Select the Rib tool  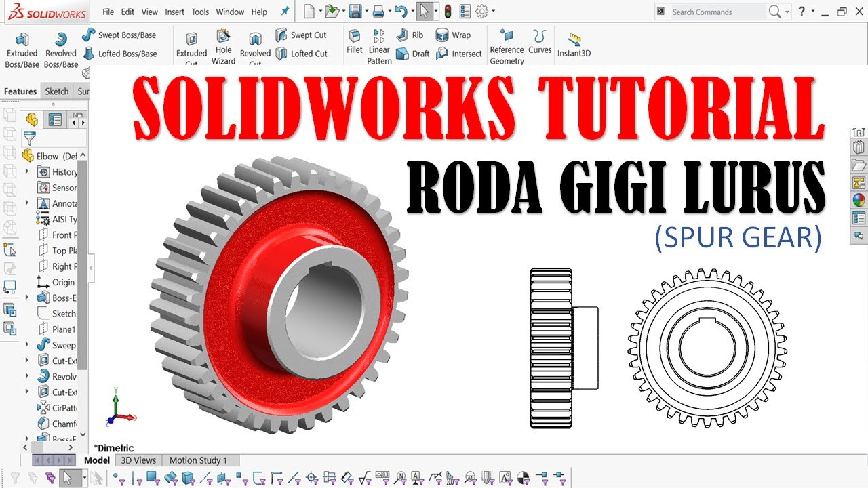pyautogui.click(x=410, y=35)
